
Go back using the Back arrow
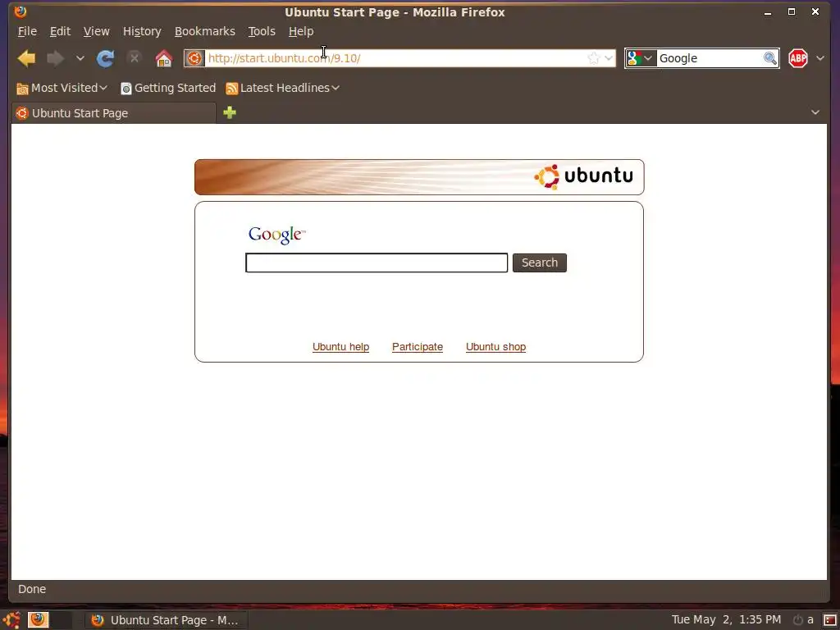coord(25,58)
